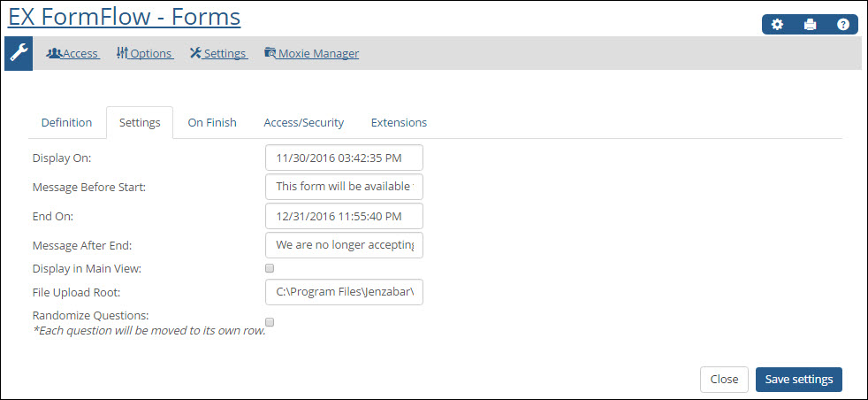Viewport: 868px width, 400px height.
Task: Open the gear settings icon
Action: [x=777, y=25]
